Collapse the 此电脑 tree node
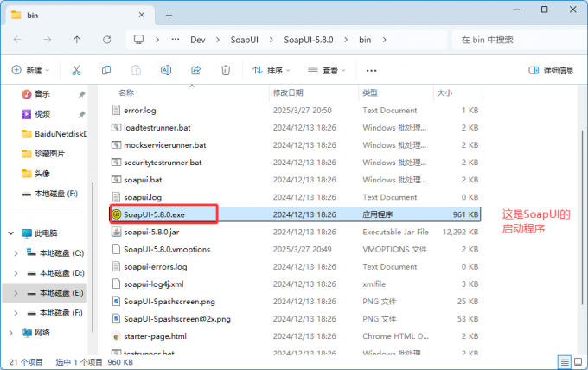 [x=11, y=233]
